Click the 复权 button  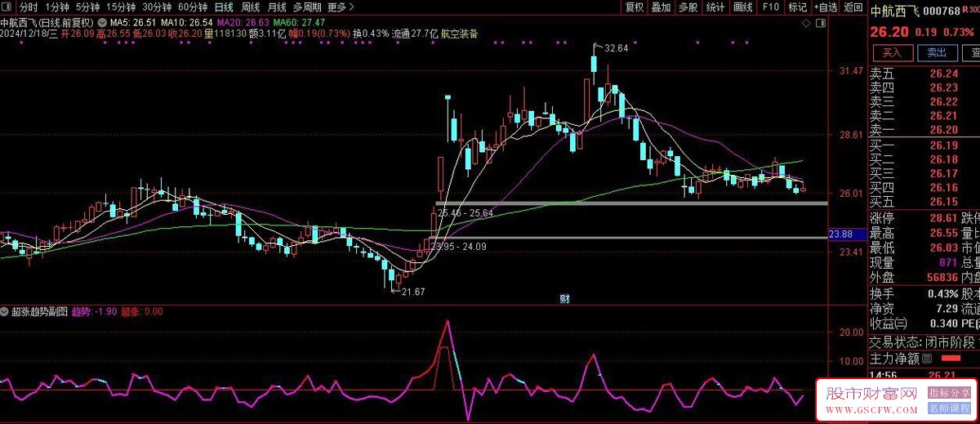[x=635, y=7]
